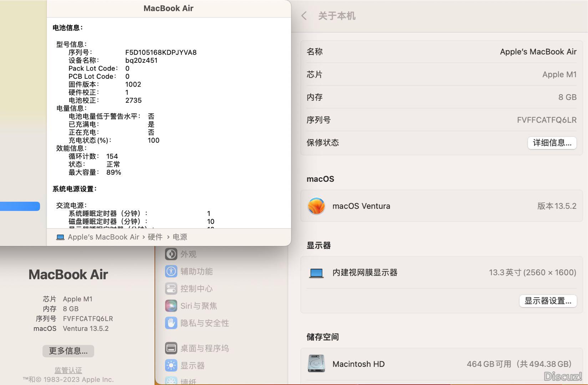The height and width of the screenshot is (385, 588).
Task: Click 硬件 in the path bar
Action: [155, 237]
